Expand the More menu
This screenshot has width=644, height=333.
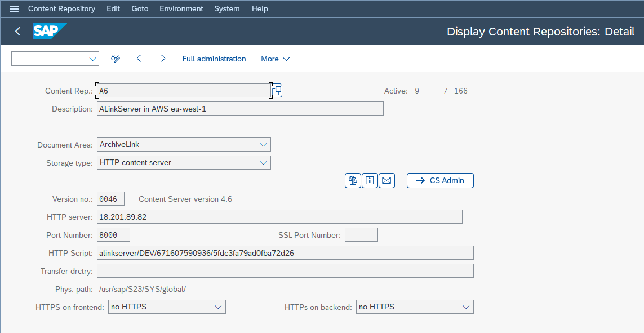(x=275, y=59)
